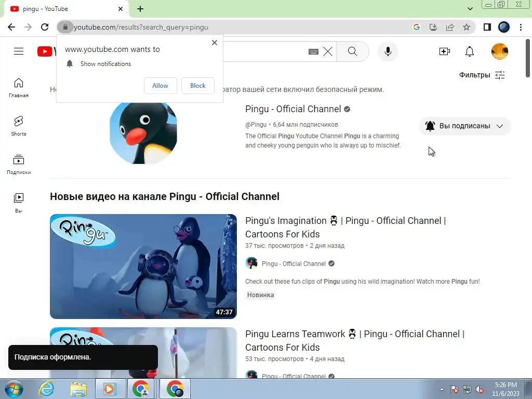Click the @Pingu handle text
This screenshot has width=532, height=399.
256,125
